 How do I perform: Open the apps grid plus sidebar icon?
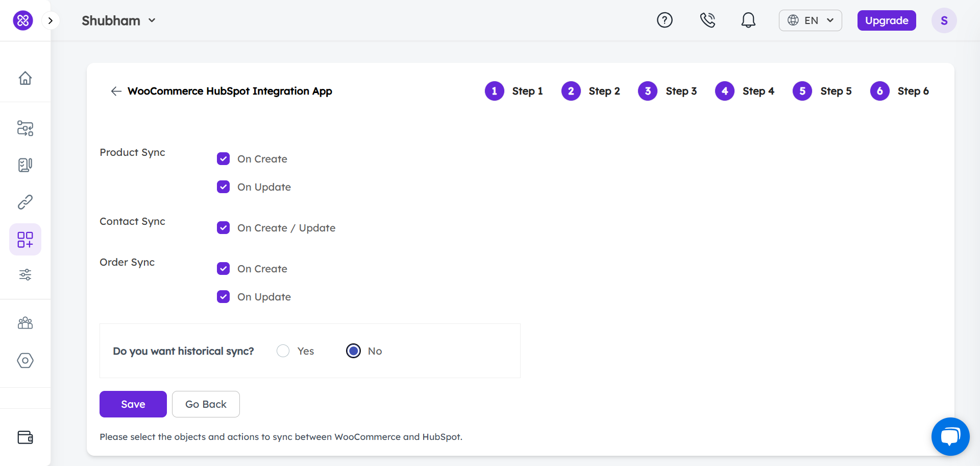pos(25,239)
